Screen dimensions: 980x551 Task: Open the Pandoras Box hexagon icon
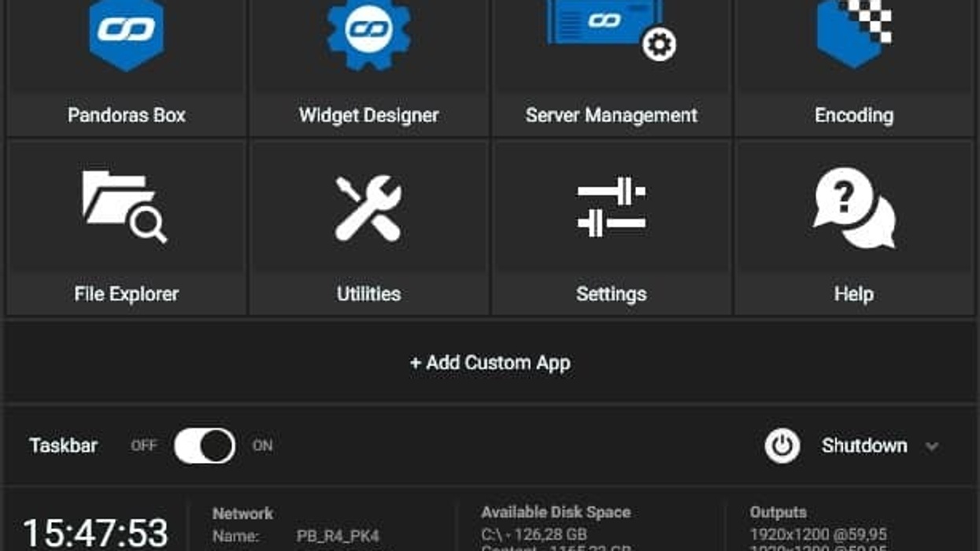click(126, 33)
